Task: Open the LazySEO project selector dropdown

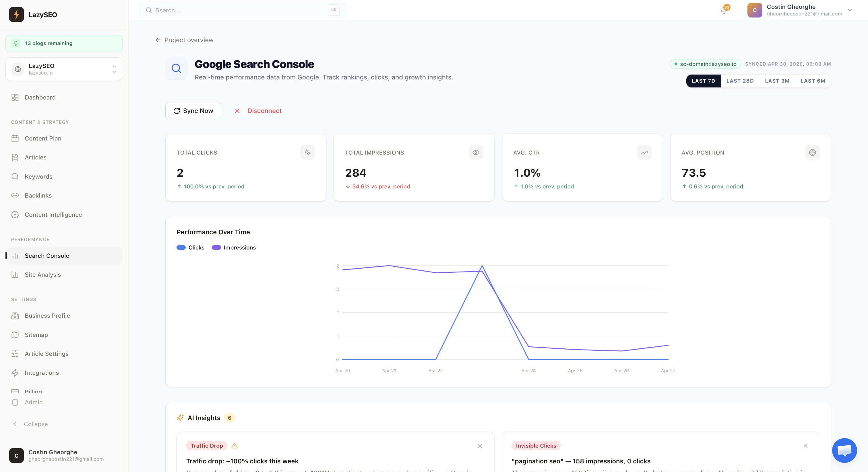Action: point(64,69)
